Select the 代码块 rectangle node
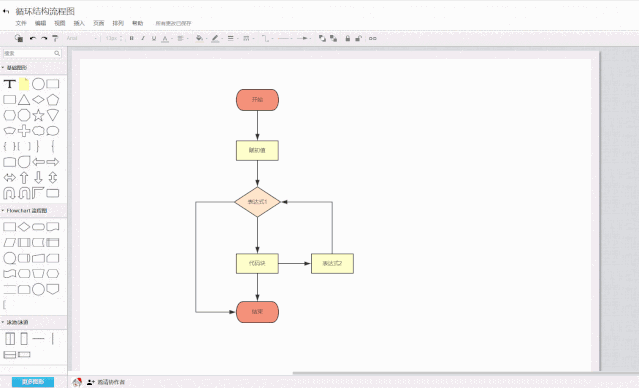639x388 pixels. click(x=258, y=264)
